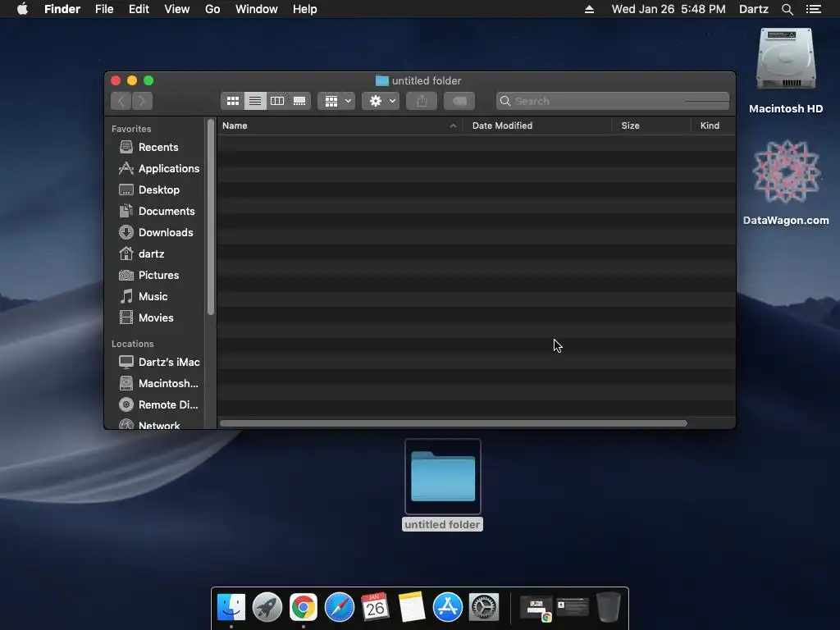Open Finder from the Dock

pos(231,607)
